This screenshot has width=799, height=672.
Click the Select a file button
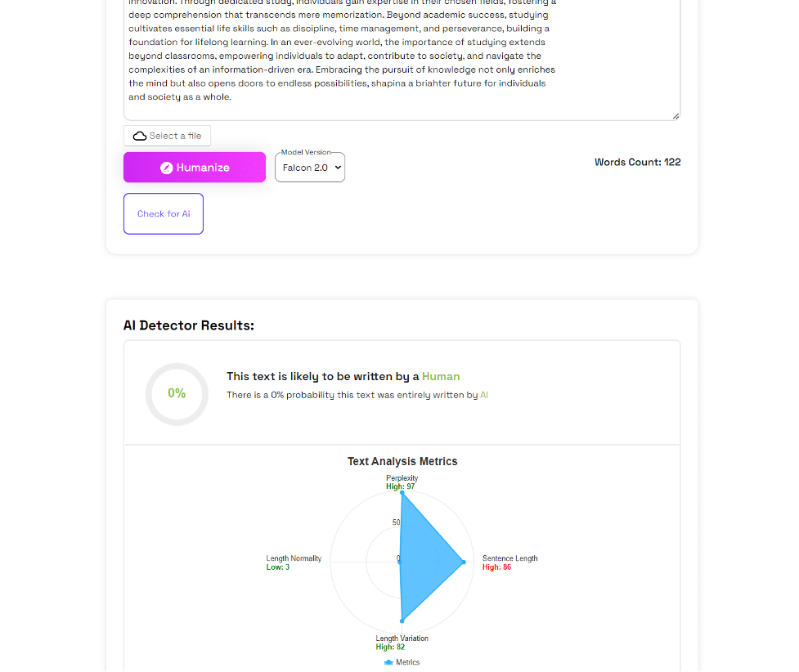pyautogui.click(x=167, y=135)
